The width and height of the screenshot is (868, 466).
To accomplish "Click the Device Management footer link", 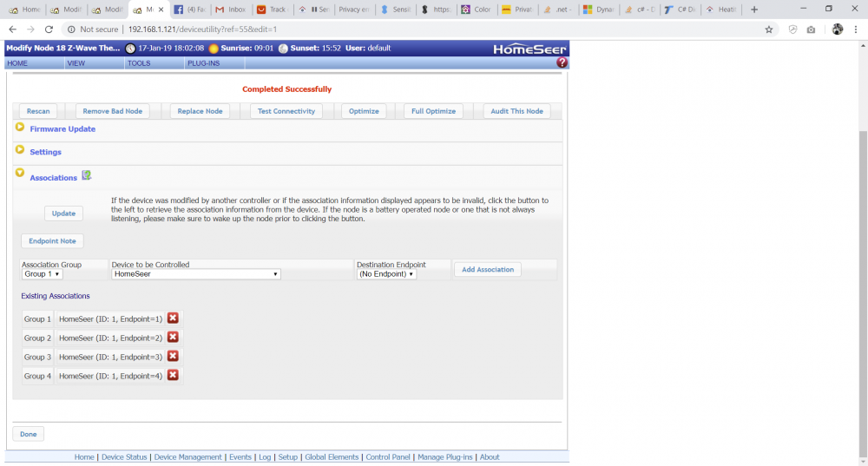I will [188, 457].
